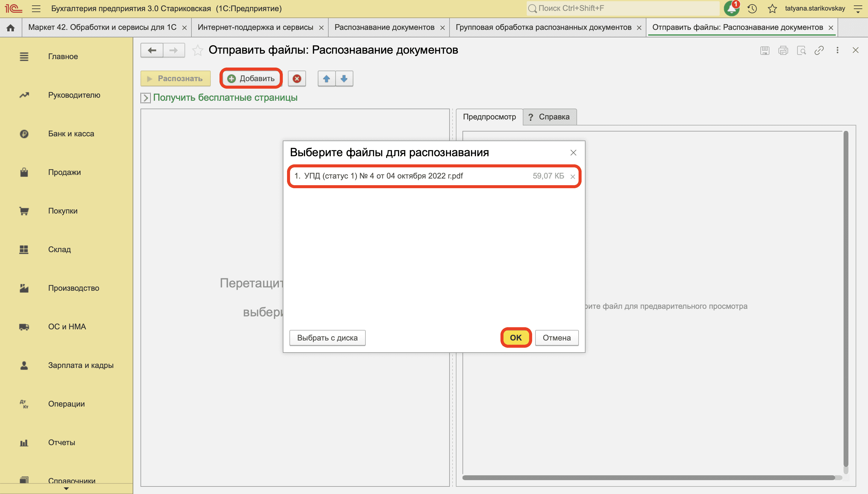The image size is (868, 494).
Task: Add the form to favorites star
Action: click(x=197, y=51)
